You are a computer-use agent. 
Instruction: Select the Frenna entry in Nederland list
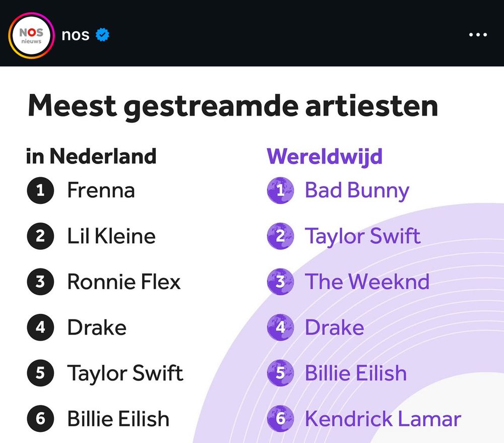point(101,190)
